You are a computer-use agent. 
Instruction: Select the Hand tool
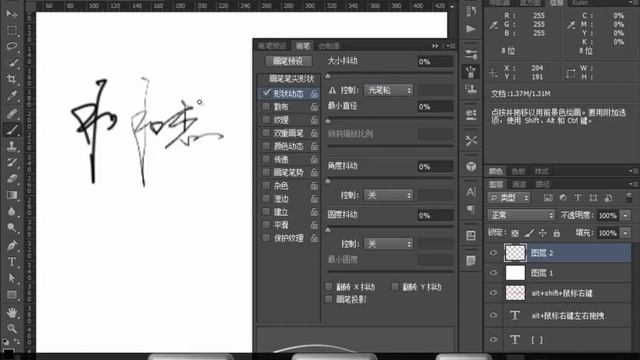(12, 312)
